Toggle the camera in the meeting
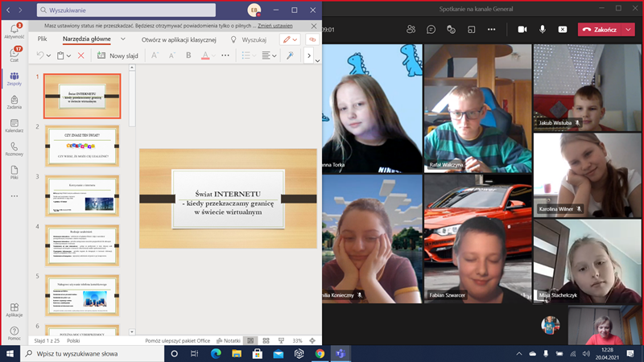Screen dimensions: 644x362 click(522, 29)
